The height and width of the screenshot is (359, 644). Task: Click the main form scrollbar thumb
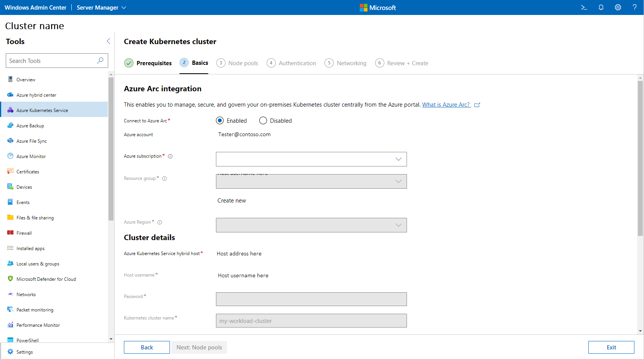point(640,158)
